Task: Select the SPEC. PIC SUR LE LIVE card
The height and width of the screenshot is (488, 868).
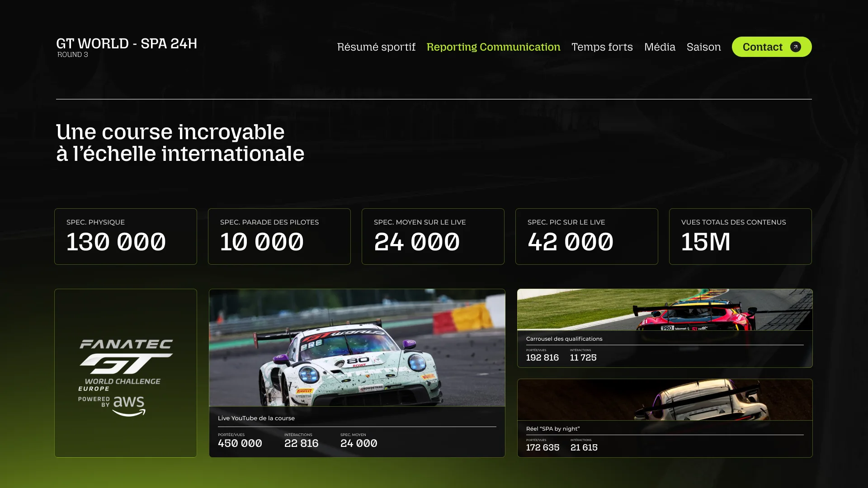Action: 587,236
